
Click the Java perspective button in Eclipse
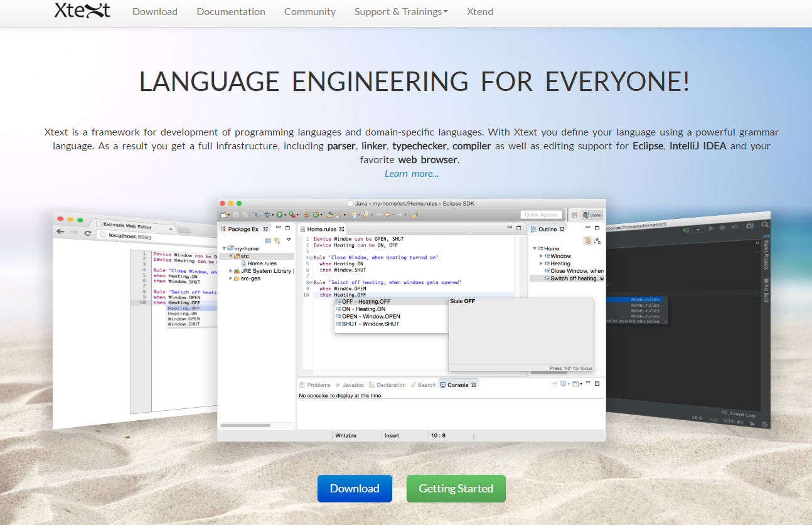591,215
